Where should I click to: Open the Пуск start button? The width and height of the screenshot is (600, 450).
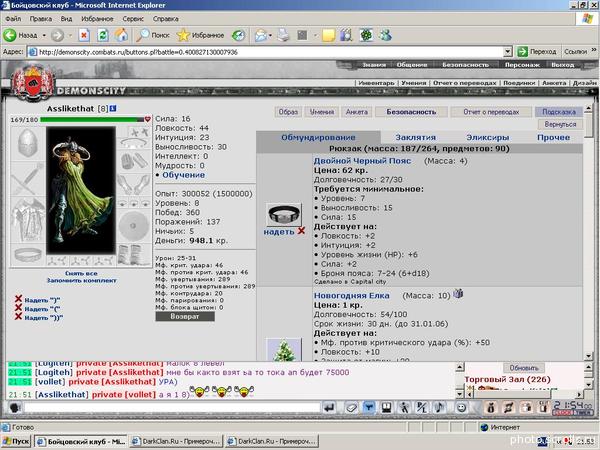[16, 441]
